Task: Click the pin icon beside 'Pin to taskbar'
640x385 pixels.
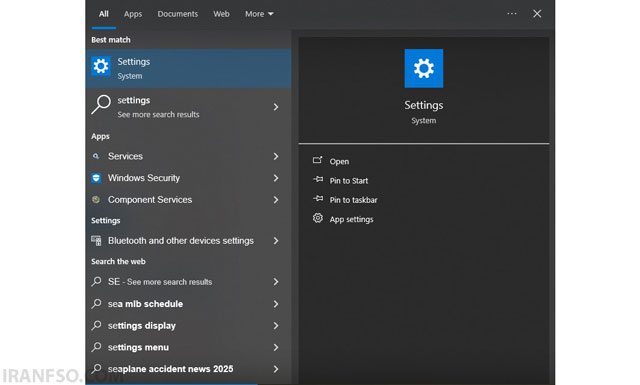Action: (318, 199)
